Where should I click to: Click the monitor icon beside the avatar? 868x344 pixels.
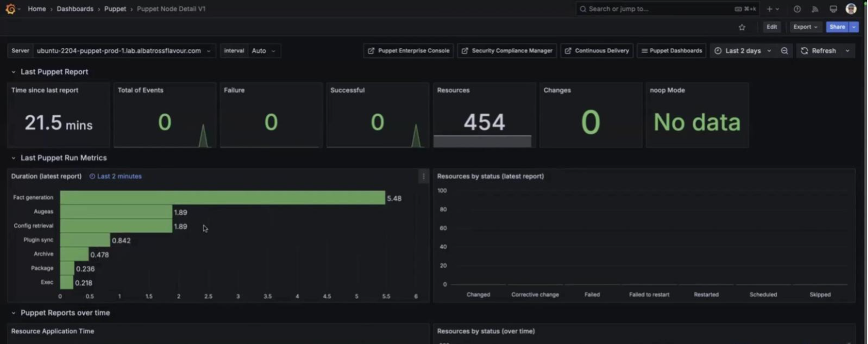pyautogui.click(x=833, y=9)
